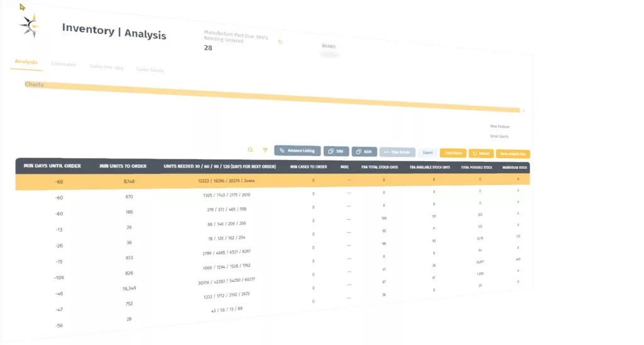Image resolution: width=644 pixels, height=345 pixels.
Task: Click the 826 min units cell
Action: (x=129, y=273)
